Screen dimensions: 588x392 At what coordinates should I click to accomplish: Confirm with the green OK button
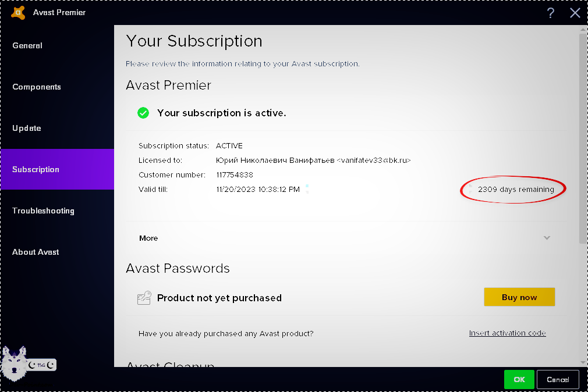click(519, 379)
